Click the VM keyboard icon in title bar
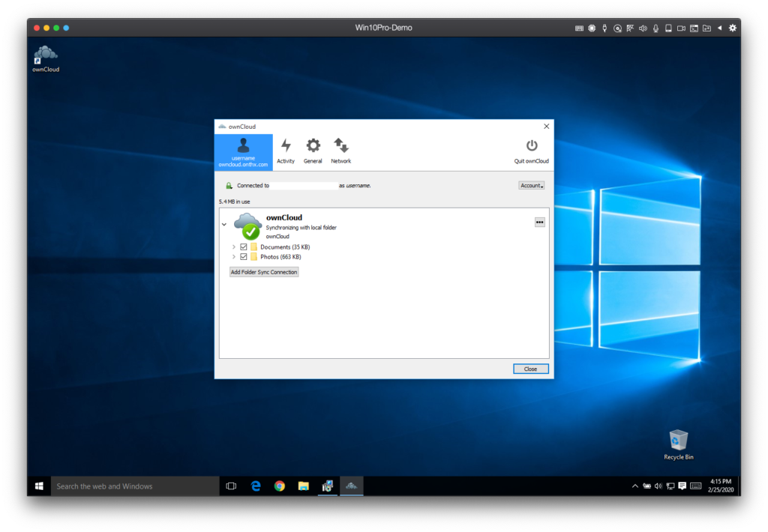The height and width of the screenshot is (532, 768). (579, 28)
